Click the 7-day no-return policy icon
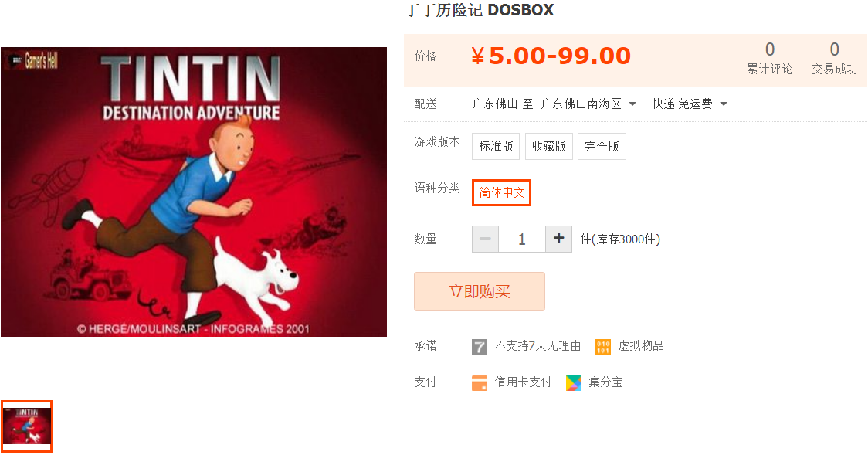The height and width of the screenshot is (455, 868). 480,347
